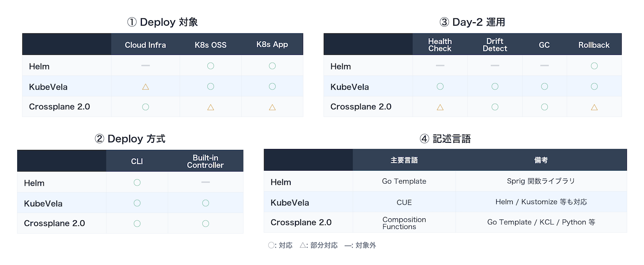Click the Helm Cloud Infra dash icon
This screenshot has height=265, width=644.
click(146, 66)
